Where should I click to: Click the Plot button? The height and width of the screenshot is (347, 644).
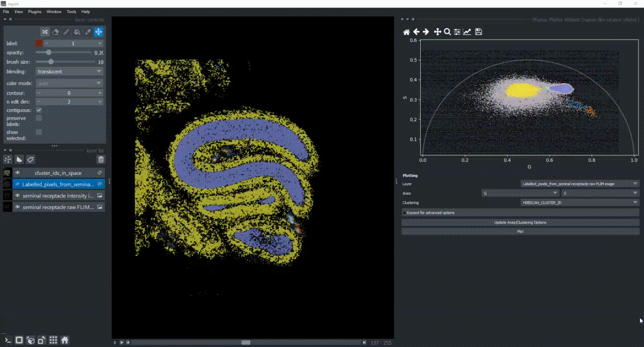coord(520,231)
